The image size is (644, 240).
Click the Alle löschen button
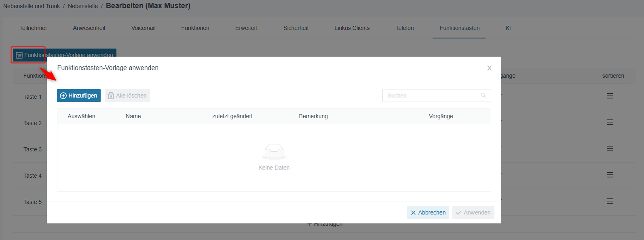click(127, 96)
